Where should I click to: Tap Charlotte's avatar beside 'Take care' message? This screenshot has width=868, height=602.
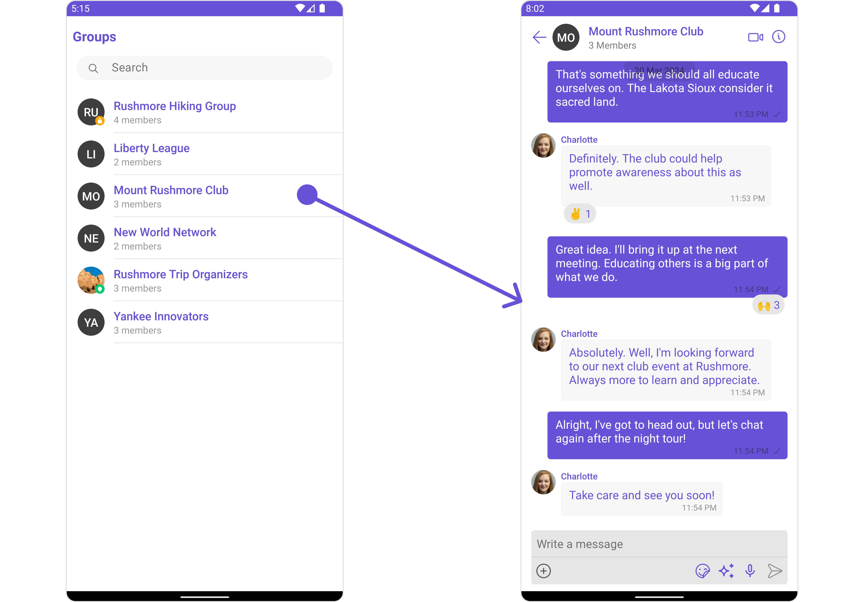pos(543,482)
